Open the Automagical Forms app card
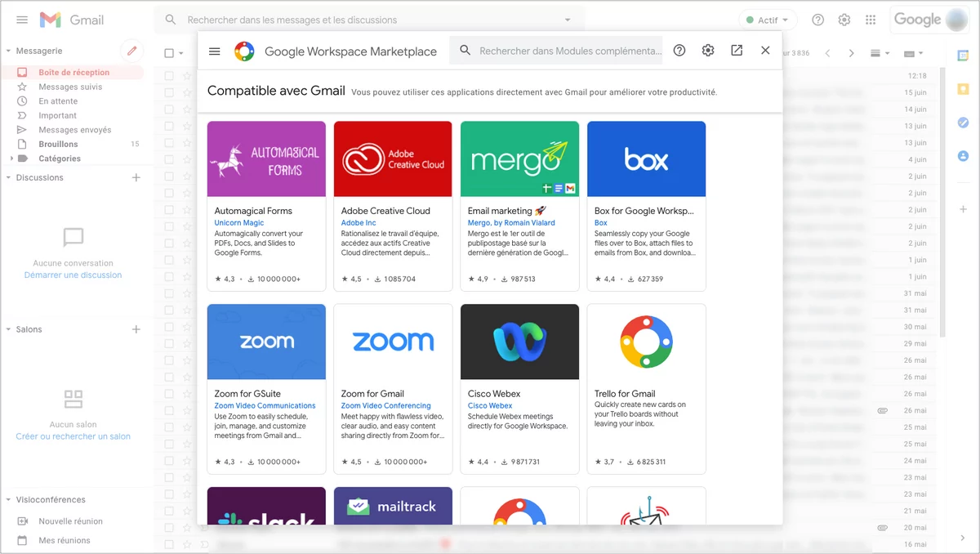This screenshot has width=980, height=554. (266, 206)
